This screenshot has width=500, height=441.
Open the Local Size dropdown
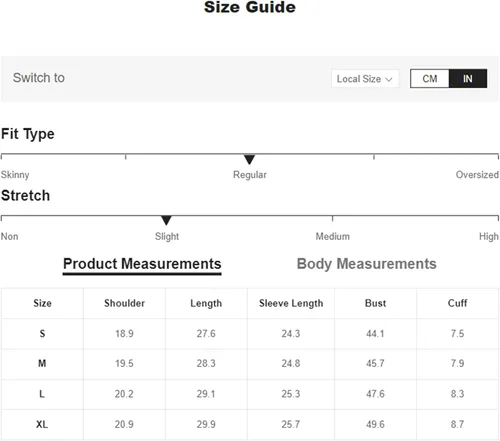pyautogui.click(x=365, y=79)
